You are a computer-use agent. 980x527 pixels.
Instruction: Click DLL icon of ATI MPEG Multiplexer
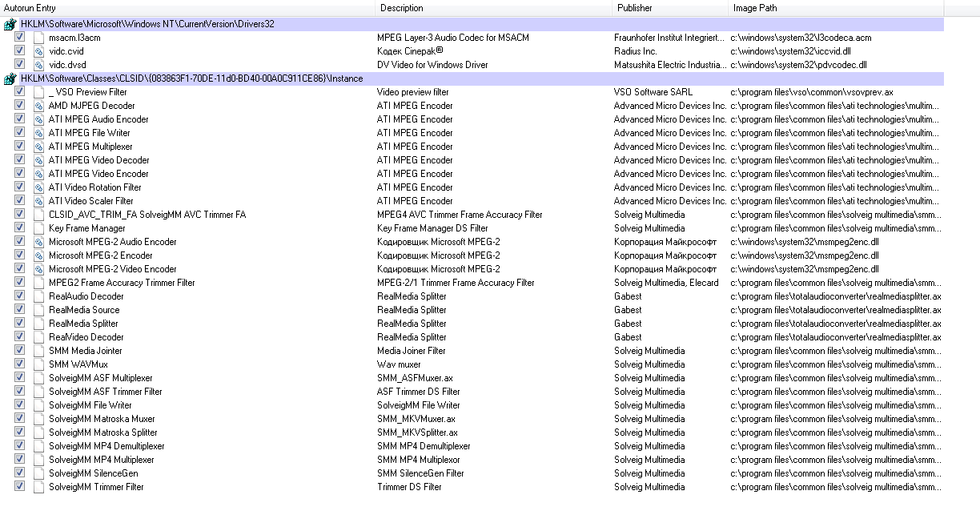(x=38, y=147)
